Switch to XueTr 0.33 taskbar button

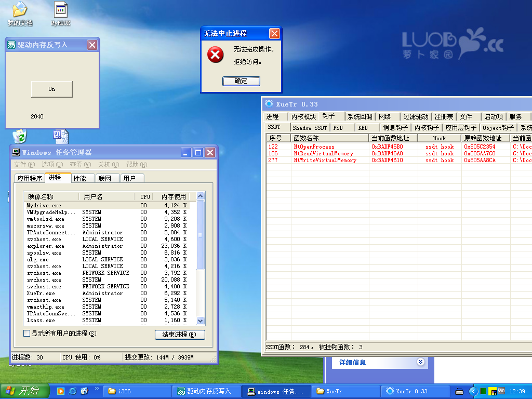click(415, 391)
